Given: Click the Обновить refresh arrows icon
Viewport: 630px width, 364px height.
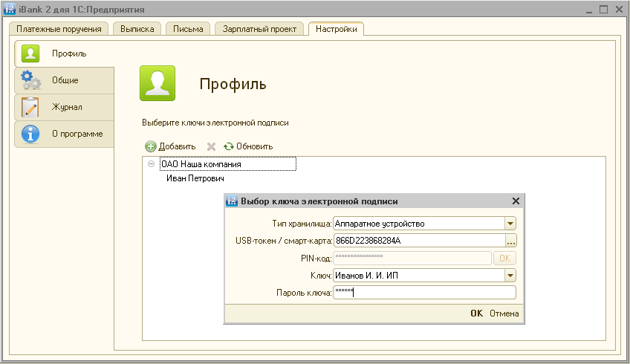Looking at the screenshot, I should [229, 146].
